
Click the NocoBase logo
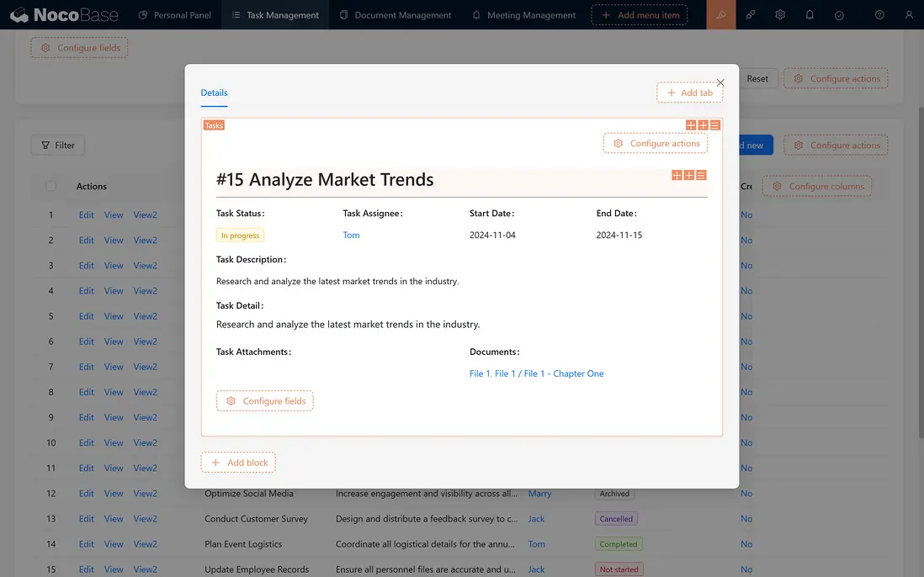(65, 15)
